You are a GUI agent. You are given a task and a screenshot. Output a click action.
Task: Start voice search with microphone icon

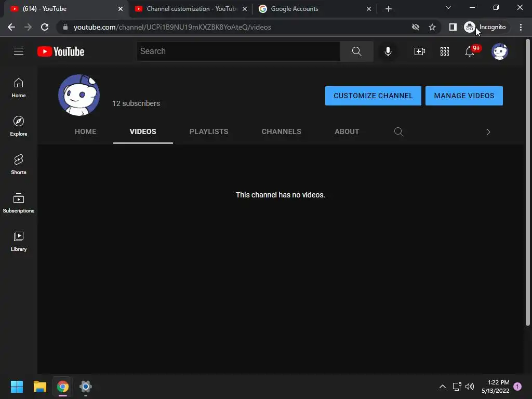pyautogui.click(x=388, y=51)
